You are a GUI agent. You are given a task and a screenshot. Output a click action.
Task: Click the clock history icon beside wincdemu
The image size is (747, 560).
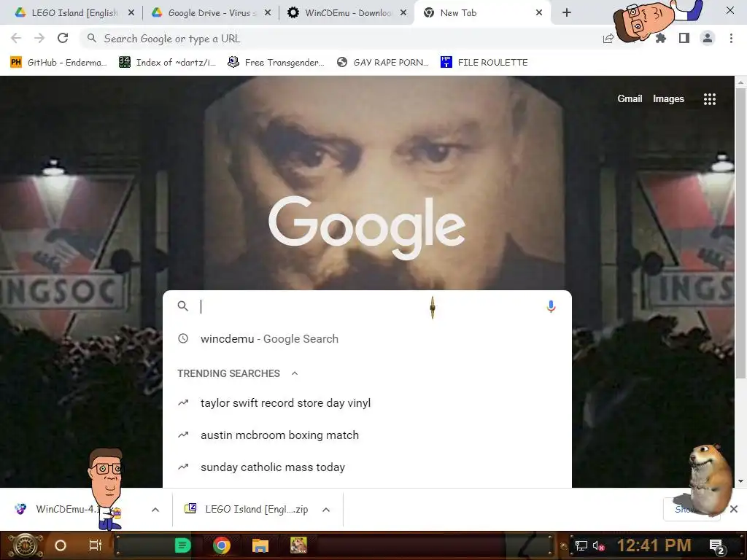pos(183,338)
